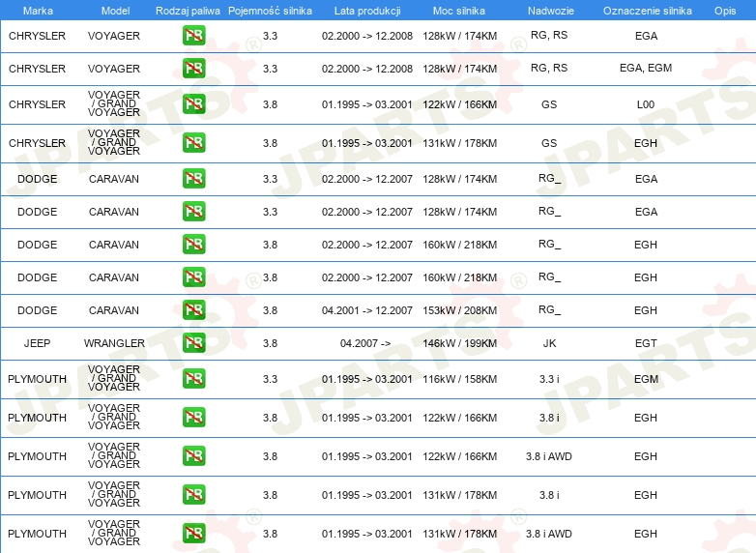Screen dimensions: 756x553
Task: Click the fuel icon in Plymouth 3.3 EGM row
Action: coord(193,378)
